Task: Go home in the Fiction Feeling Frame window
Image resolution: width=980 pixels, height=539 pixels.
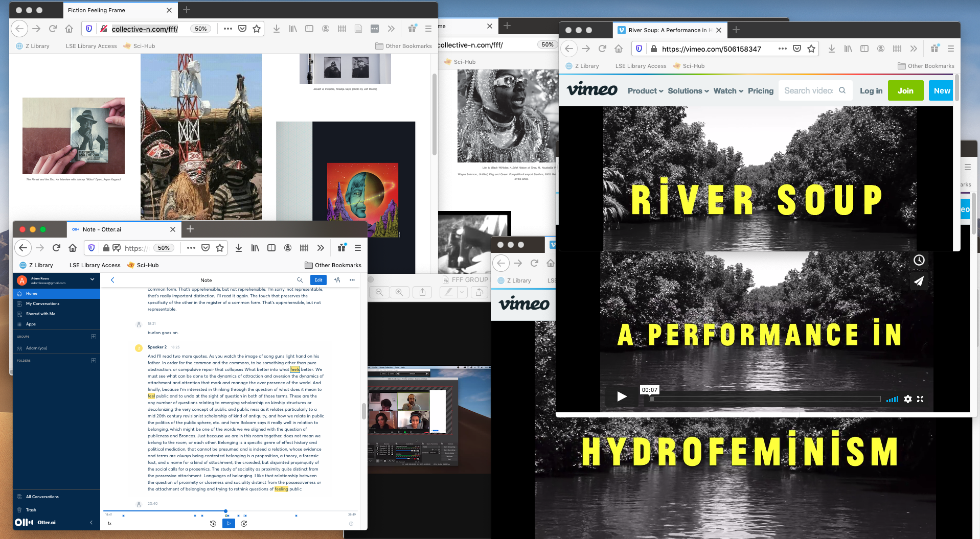Action: click(x=69, y=29)
